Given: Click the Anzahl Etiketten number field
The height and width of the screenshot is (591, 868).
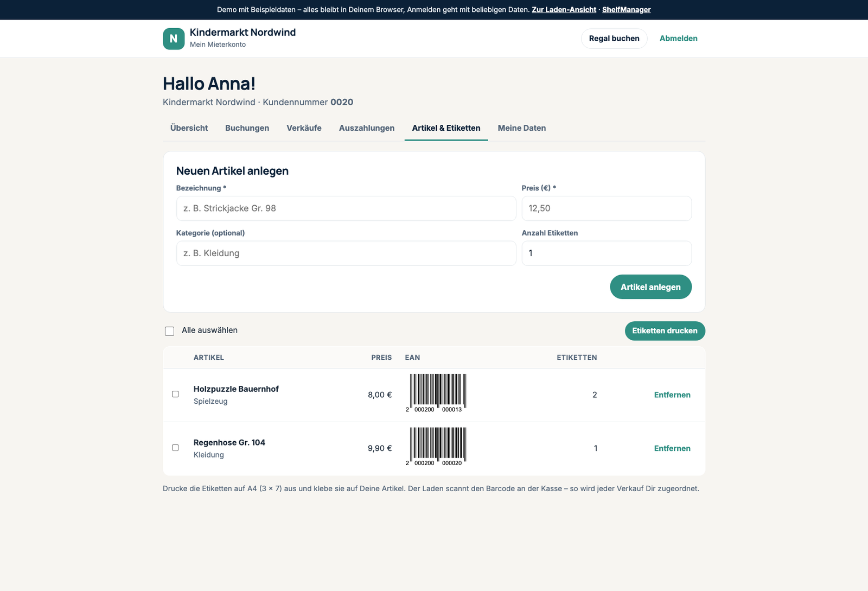Looking at the screenshot, I should click(x=607, y=253).
